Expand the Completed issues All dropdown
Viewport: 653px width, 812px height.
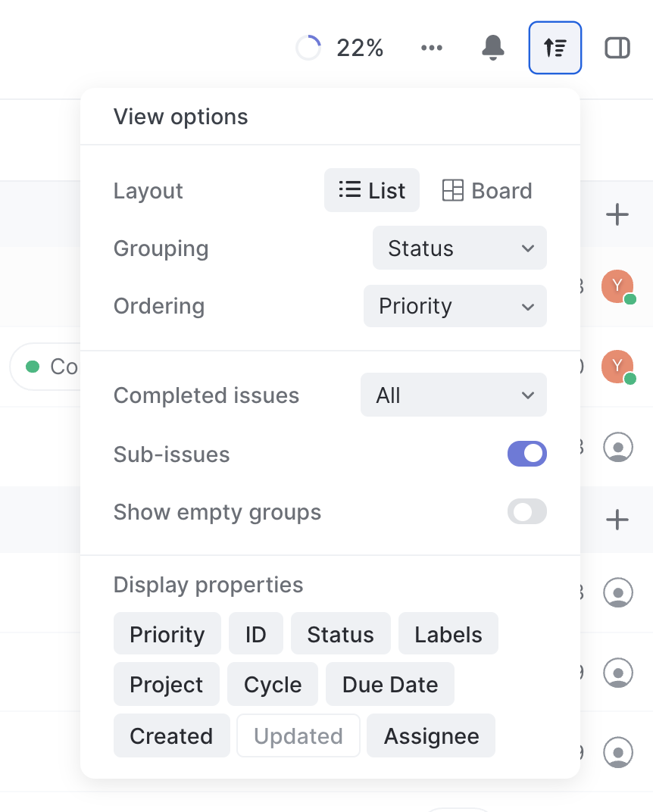coord(453,395)
